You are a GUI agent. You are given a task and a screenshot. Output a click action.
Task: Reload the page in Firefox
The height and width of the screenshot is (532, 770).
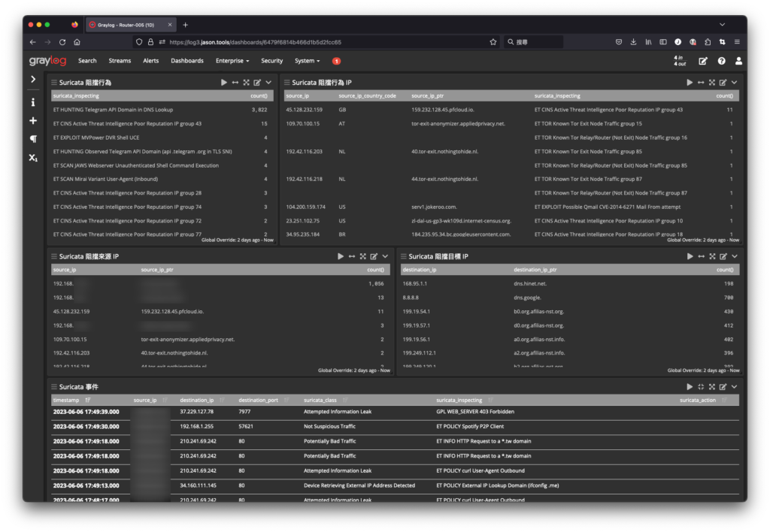click(62, 42)
